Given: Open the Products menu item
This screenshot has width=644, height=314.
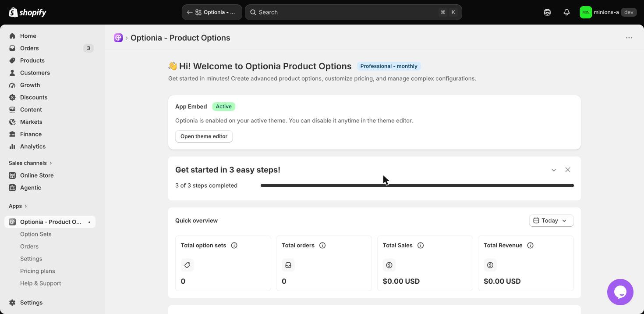Looking at the screenshot, I should (x=50, y=61).
